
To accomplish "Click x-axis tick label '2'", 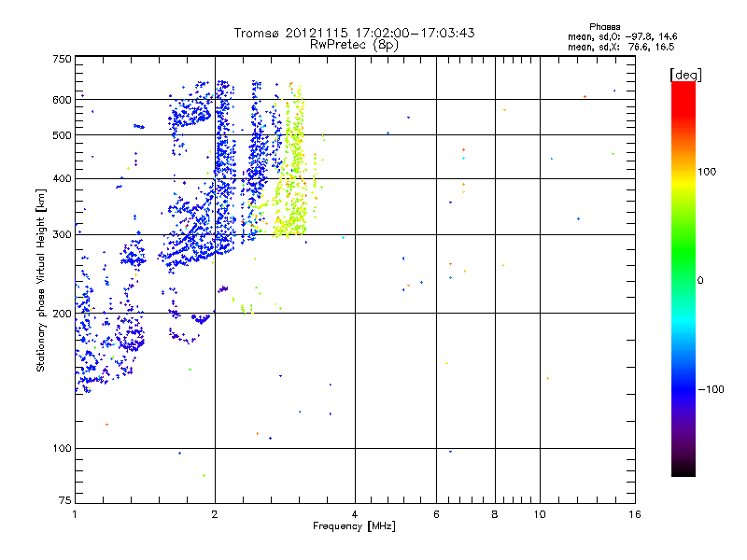I will (x=215, y=514).
